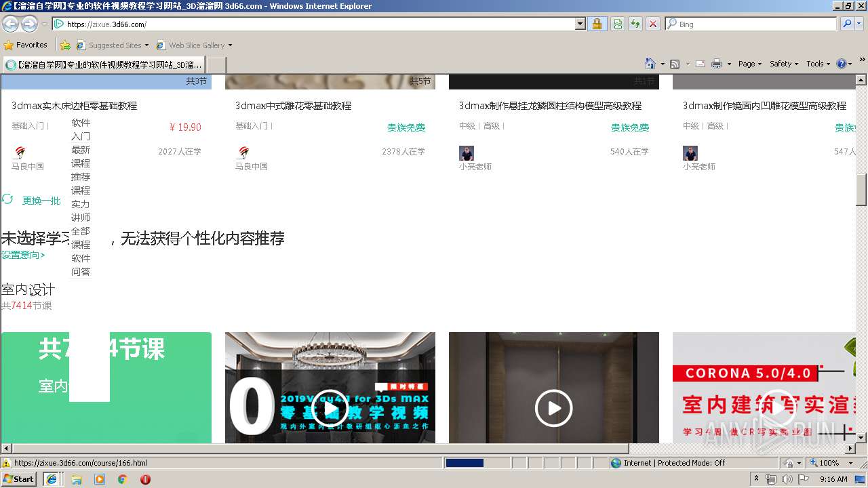Image resolution: width=868 pixels, height=488 pixels.
Task: Open 3dmax实木床边柜零基础教程 course
Action: click(75, 106)
